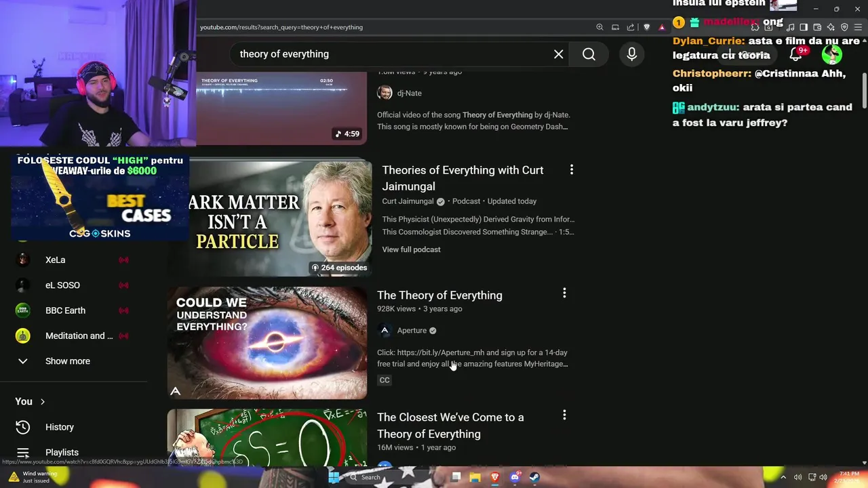Open Brave Rewards triangle icon
868x488 pixels.
pyautogui.click(x=662, y=27)
